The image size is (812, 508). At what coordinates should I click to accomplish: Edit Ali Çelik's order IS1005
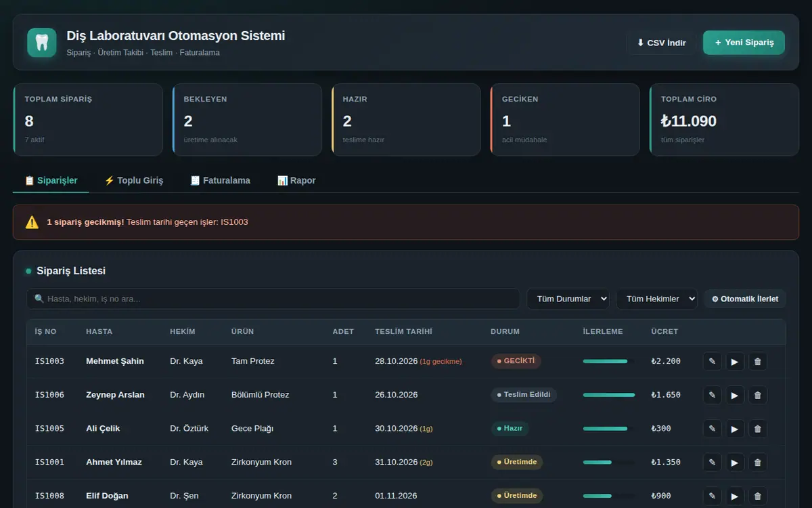[x=712, y=428]
